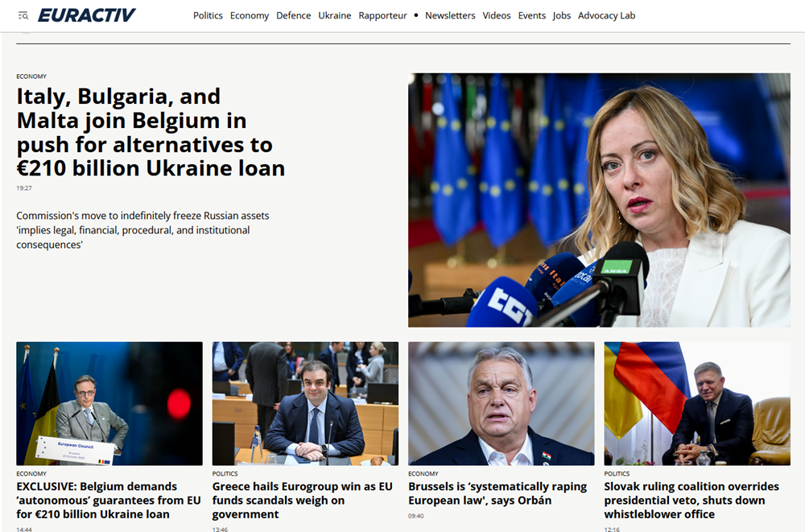Viewport: 805px width, 532px height.
Task: Open the Advocacy Lab link
Action: [606, 15]
